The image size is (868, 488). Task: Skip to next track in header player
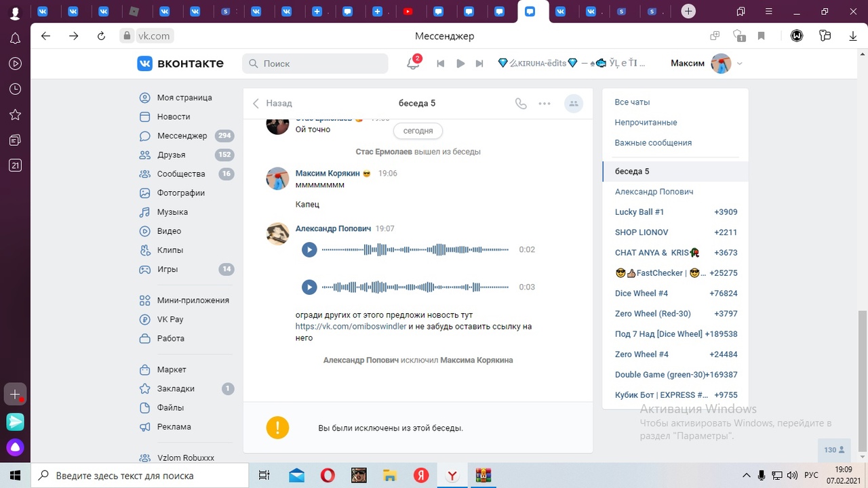point(479,64)
